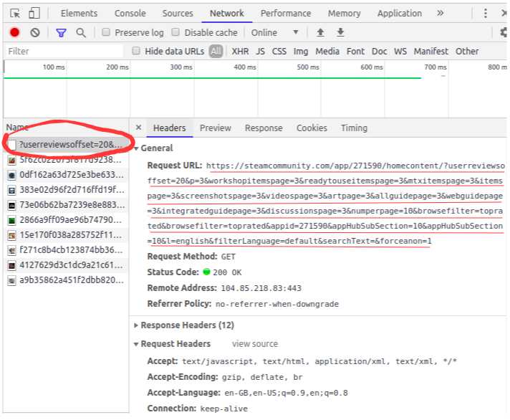Open the Preview tab of request

click(216, 128)
